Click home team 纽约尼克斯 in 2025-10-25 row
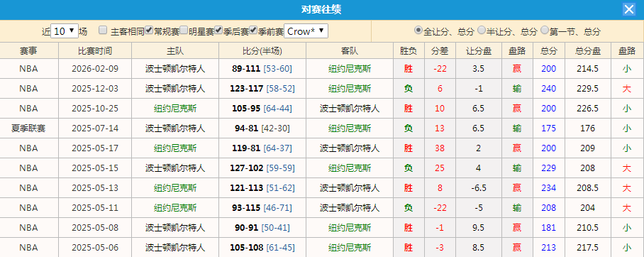 [175, 108]
